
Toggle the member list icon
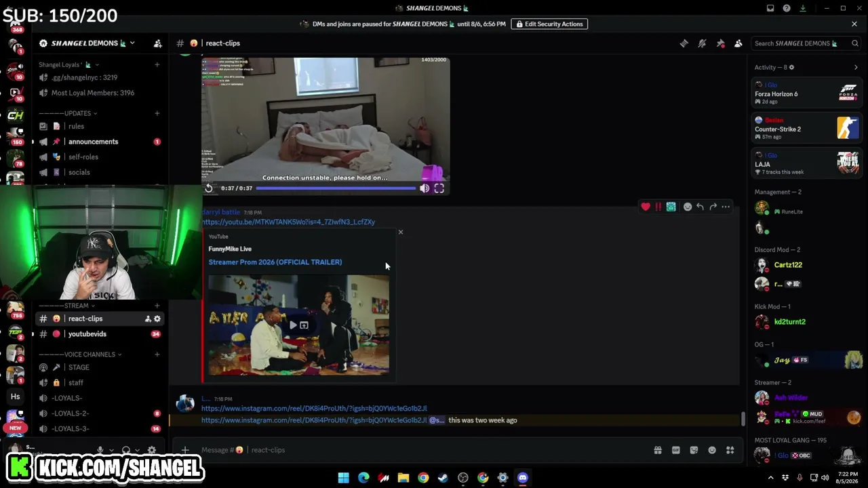click(x=738, y=43)
